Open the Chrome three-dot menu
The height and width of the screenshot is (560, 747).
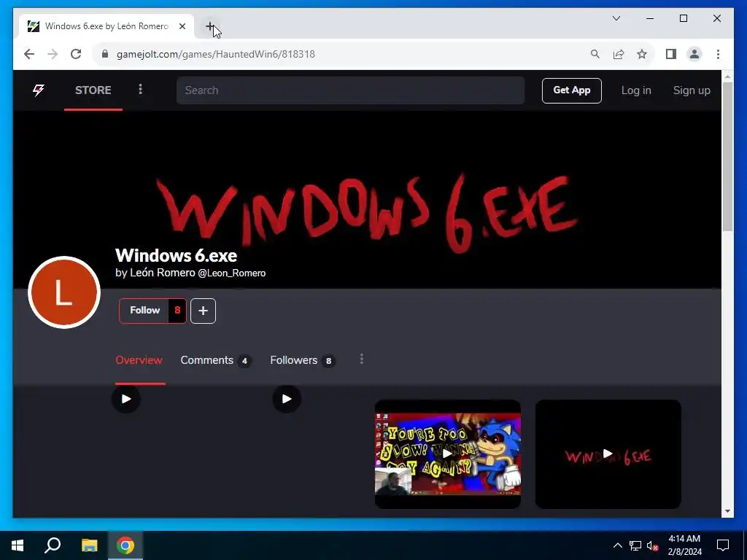coord(718,54)
